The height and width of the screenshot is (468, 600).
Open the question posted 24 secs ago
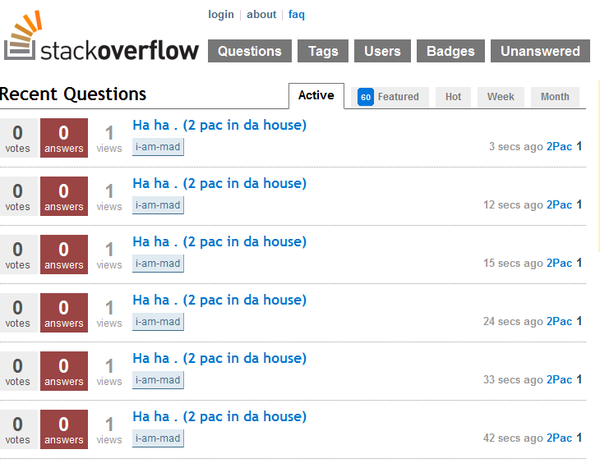tap(220, 300)
